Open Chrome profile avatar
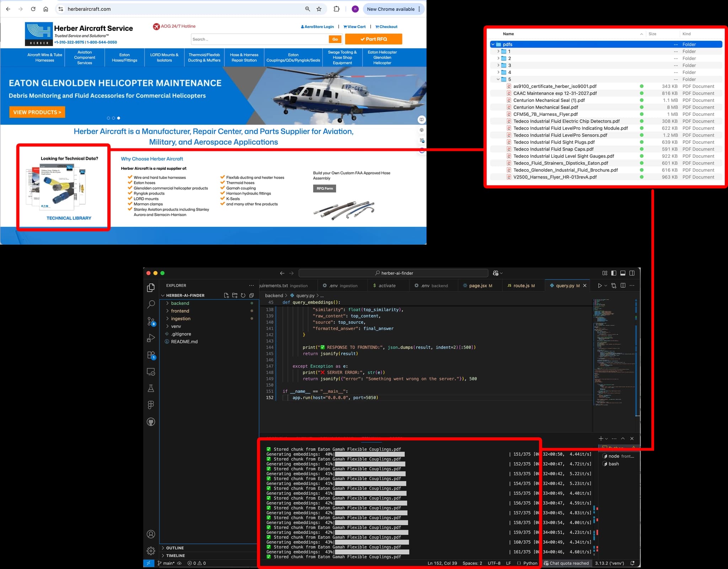The height and width of the screenshot is (569, 728). click(355, 9)
